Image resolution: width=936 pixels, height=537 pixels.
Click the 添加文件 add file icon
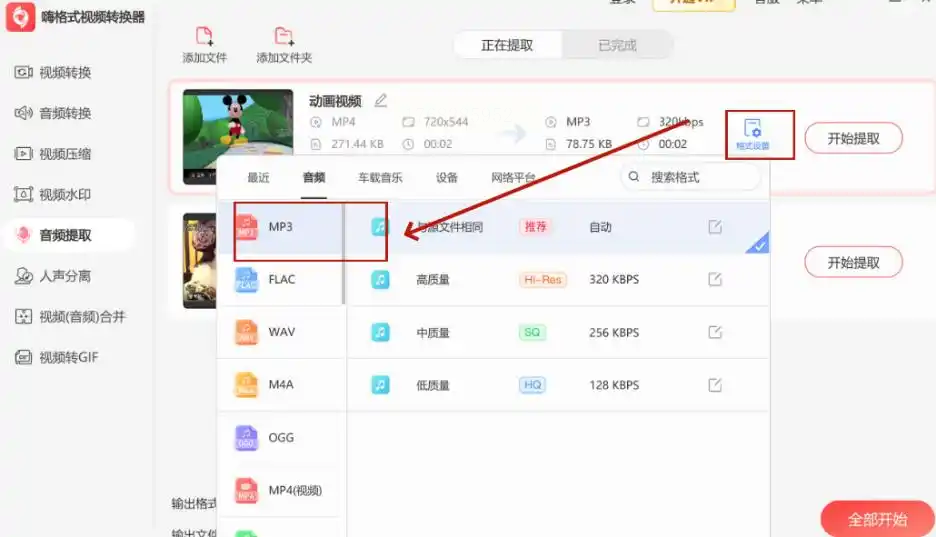[204, 36]
